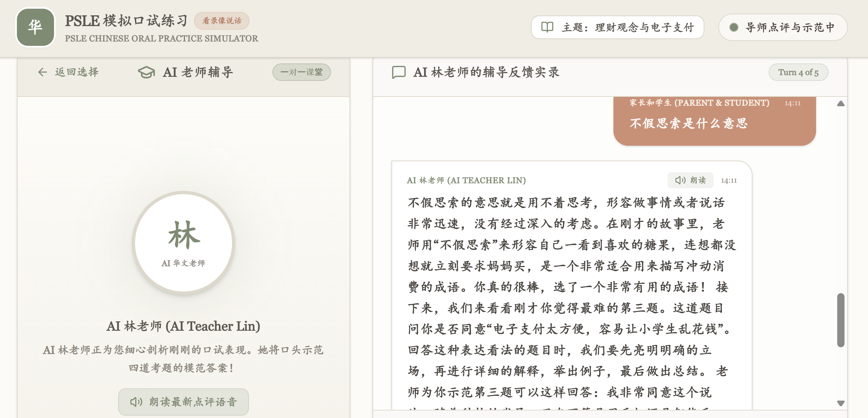Click the 一对一课堂 pill label
The image size is (868, 418).
tap(301, 72)
